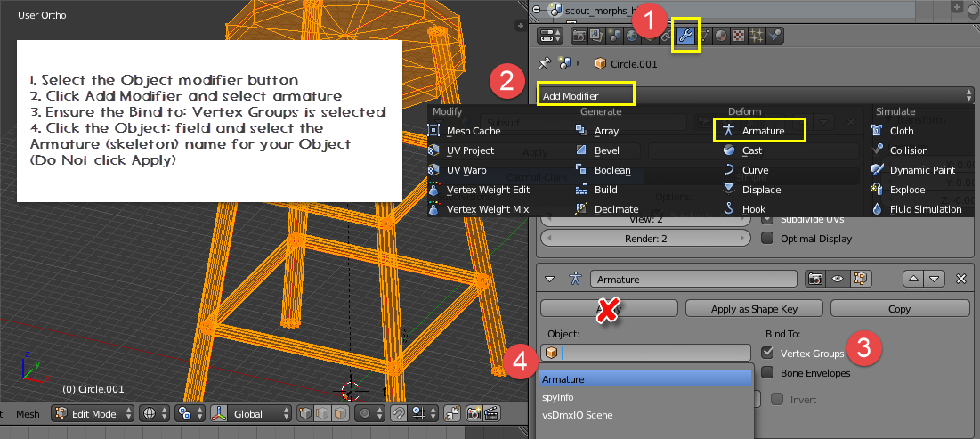This screenshot has width=980, height=439.
Task: Open the Scene properties tab
Action: (x=614, y=37)
